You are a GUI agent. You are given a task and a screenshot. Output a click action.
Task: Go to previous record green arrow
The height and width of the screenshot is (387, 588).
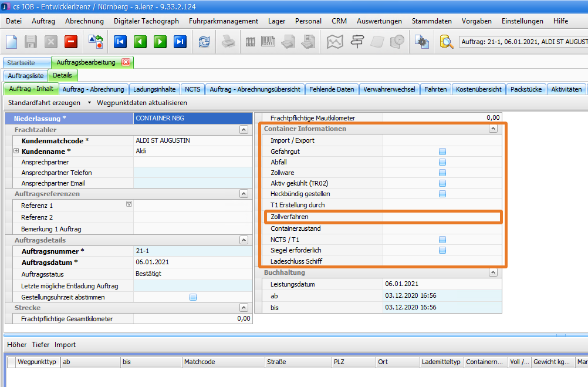point(140,42)
